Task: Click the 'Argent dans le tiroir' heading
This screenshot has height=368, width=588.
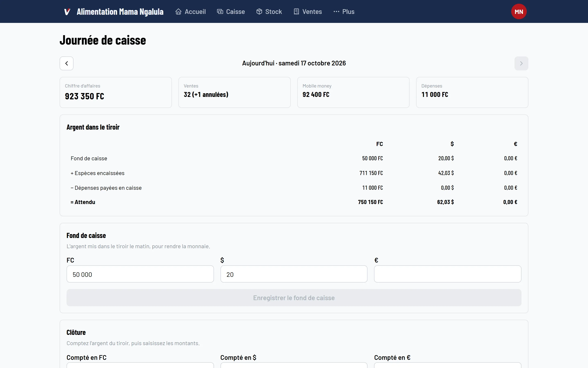Action: (x=93, y=127)
